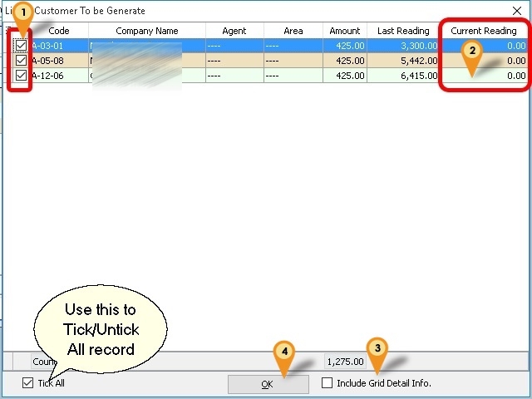
Task: Select the Last Reading cell showing 6,415.00
Action: coord(403,76)
